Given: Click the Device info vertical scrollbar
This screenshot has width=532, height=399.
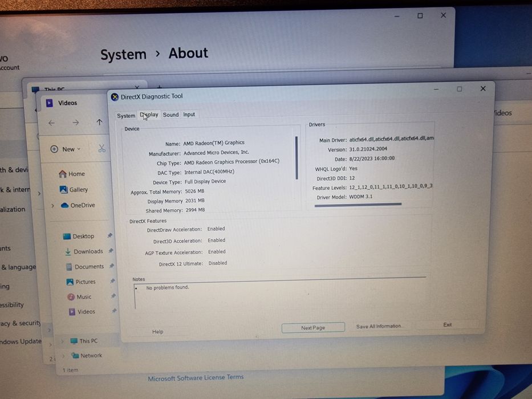Looking at the screenshot, I should (x=297, y=158).
